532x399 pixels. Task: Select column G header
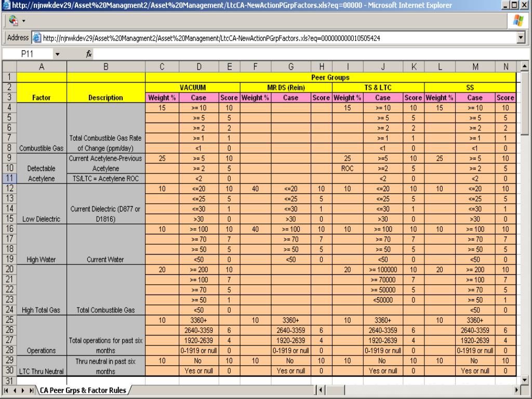point(291,67)
